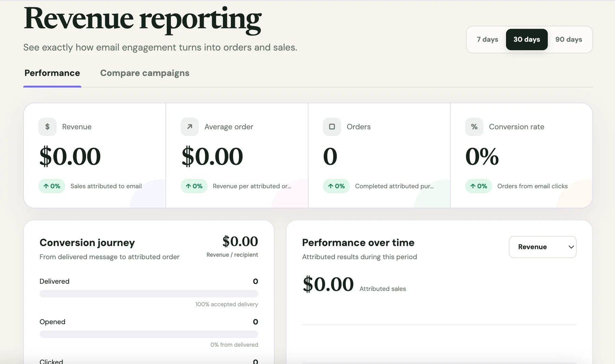Click the 0% trend badge on Conversion rate card
The height and width of the screenshot is (364, 615).
[479, 186]
